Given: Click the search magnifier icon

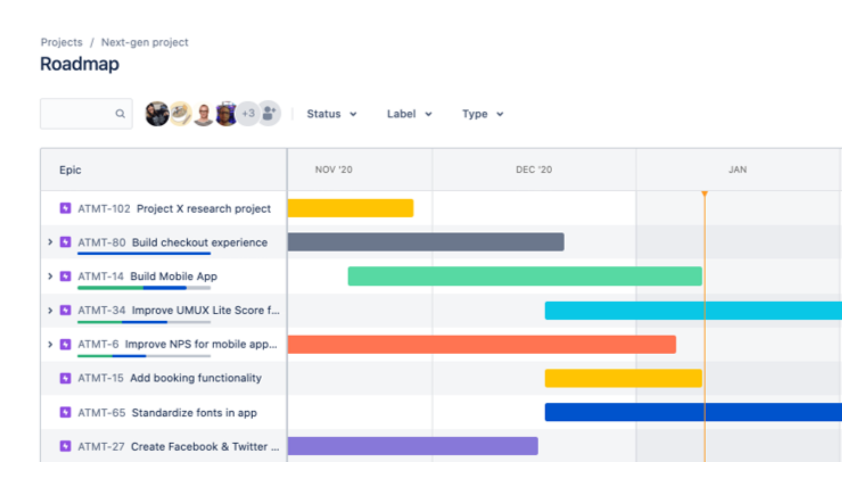Looking at the screenshot, I should (120, 113).
